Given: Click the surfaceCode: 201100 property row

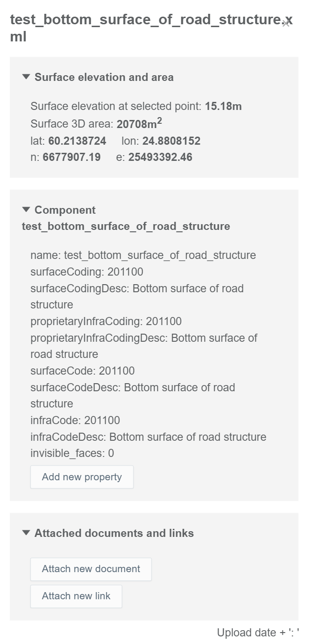Looking at the screenshot, I should [x=82, y=371].
